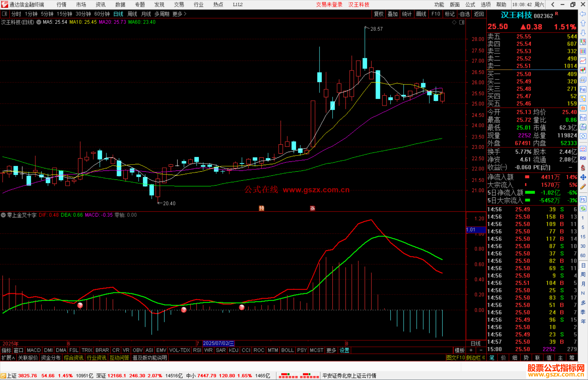Click the plus zoom-in button near 模板
The height and width of the screenshot is (380, 588).
[x=471, y=350]
